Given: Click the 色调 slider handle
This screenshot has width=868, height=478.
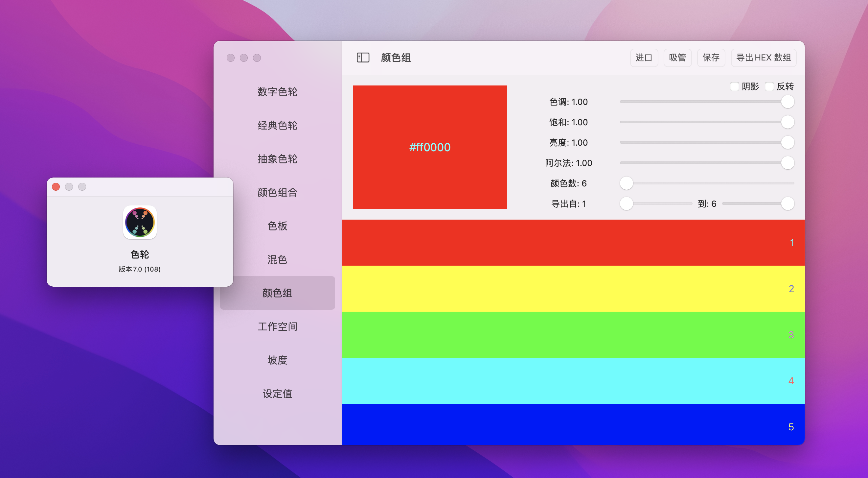Looking at the screenshot, I should (788, 102).
